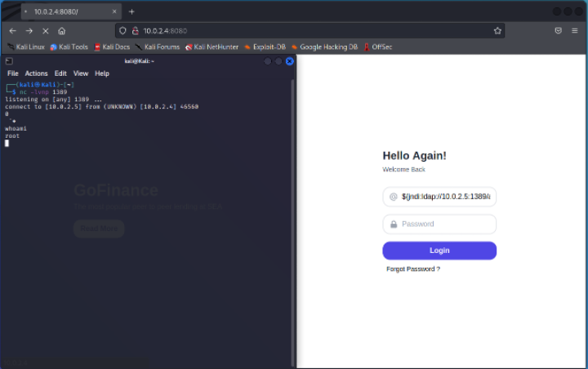This screenshot has height=369, width=588.
Task: Open the terminal Edit menu
Action: (x=60, y=73)
